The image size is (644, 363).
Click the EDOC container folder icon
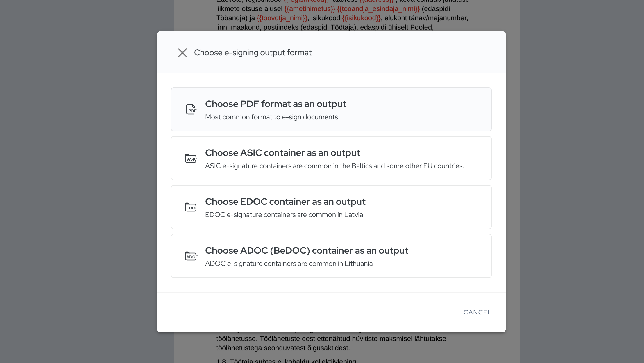point(191,207)
